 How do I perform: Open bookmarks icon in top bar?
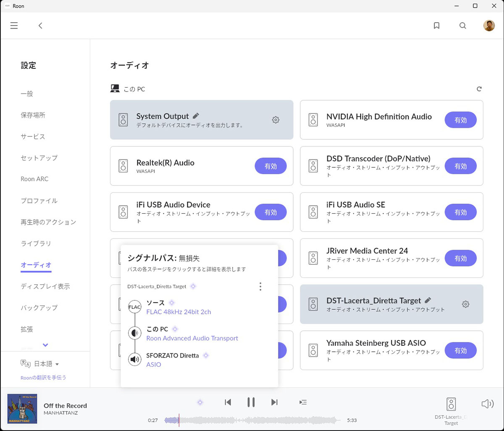click(436, 26)
